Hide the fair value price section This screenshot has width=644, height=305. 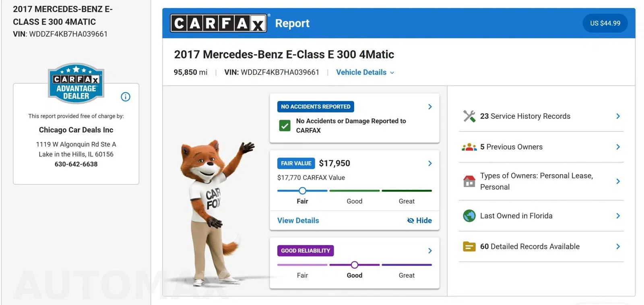[x=419, y=220]
